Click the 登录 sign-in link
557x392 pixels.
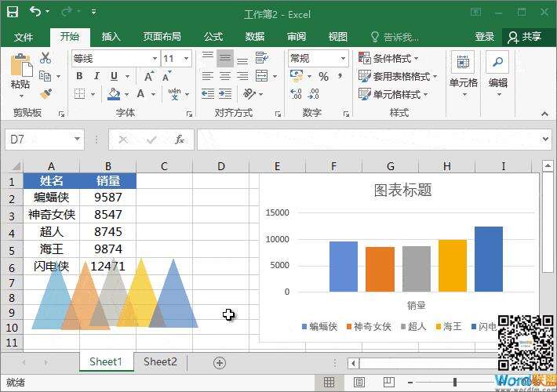[x=485, y=37]
